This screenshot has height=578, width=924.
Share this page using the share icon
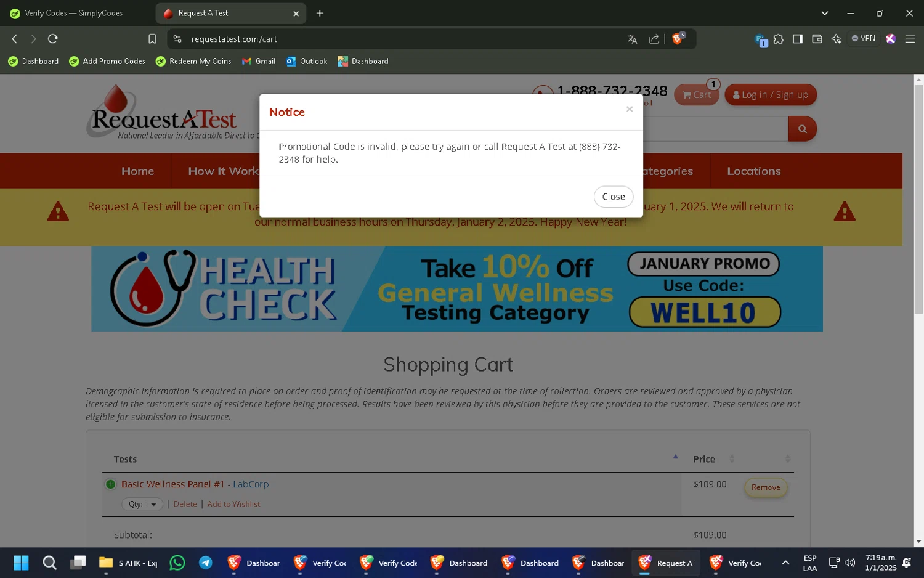[x=654, y=39]
